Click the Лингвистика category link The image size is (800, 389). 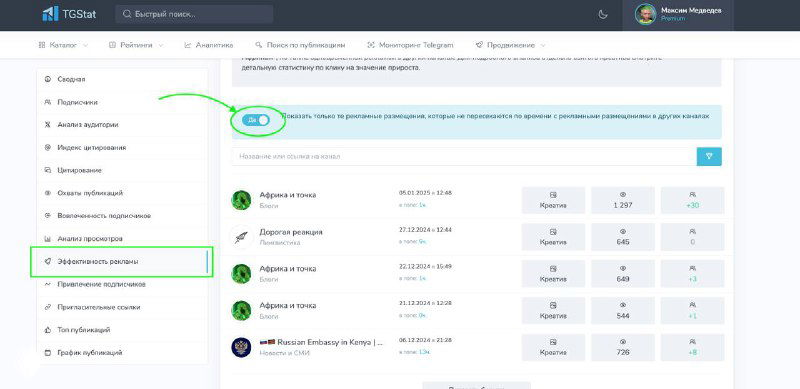280,242
